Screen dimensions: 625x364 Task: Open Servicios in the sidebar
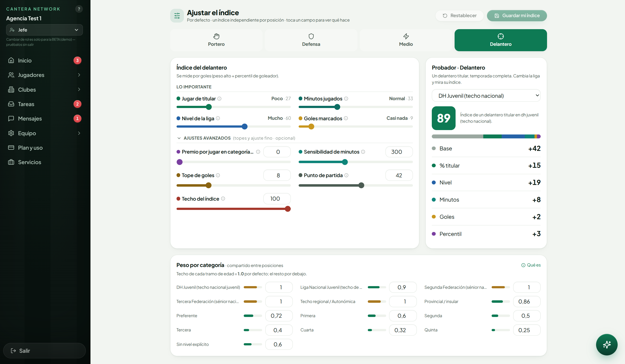click(44, 162)
